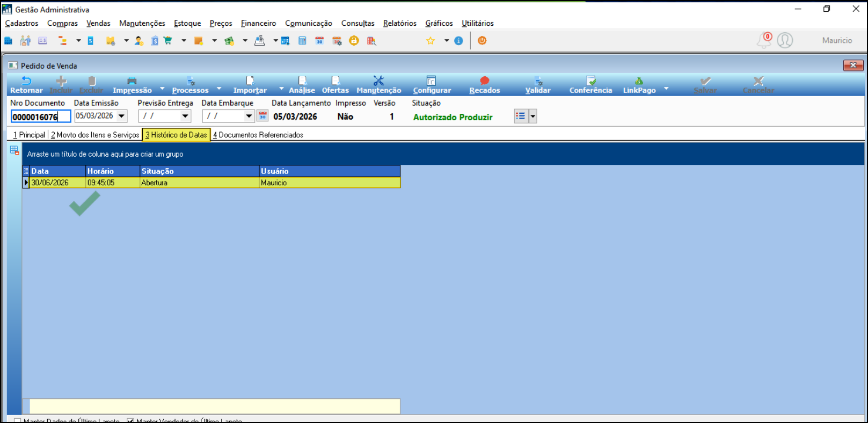
Task: Toggle Manter Vendedor do Último Lancto checkbox
Action: coord(130,421)
